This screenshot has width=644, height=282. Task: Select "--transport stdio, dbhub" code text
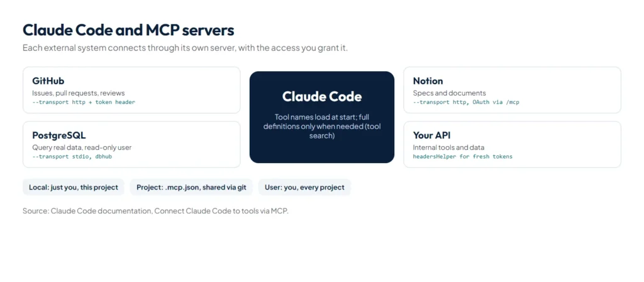(72, 157)
